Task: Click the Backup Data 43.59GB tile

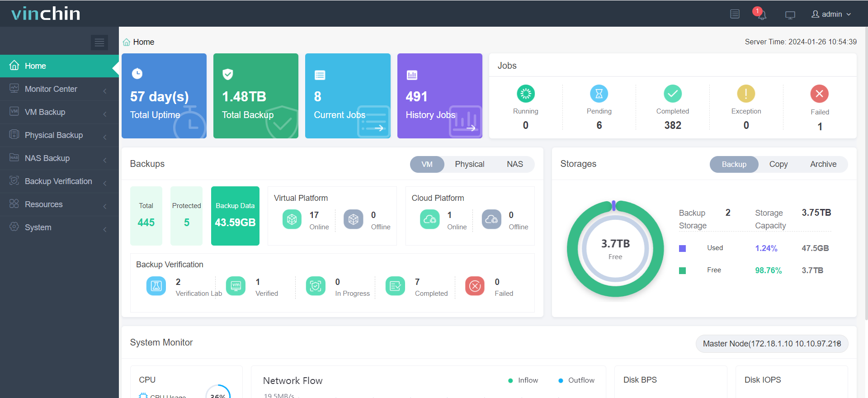Action: 235,216
